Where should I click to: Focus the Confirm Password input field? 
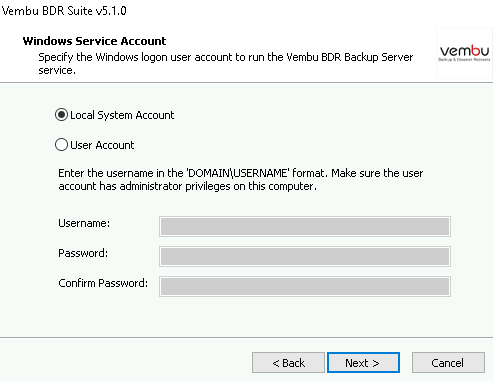(x=305, y=286)
